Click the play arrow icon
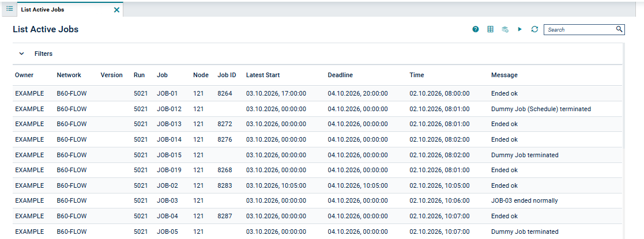Screen dimensions: 644x239 pos(520,29)
